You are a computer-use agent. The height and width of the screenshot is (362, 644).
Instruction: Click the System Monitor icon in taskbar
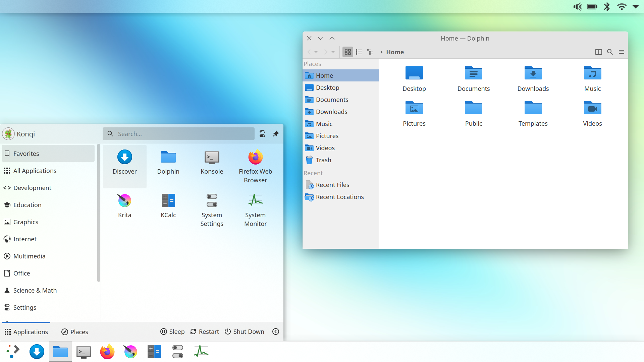pos(201,352)
